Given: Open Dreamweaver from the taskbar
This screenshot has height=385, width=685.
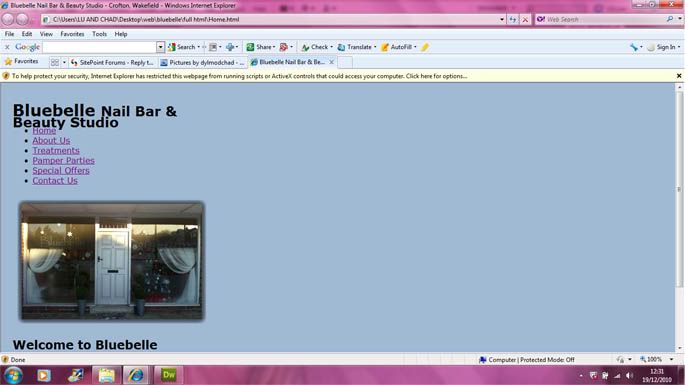Looking at the screenshot, I should pyautogui.click(x=169, y=375).
